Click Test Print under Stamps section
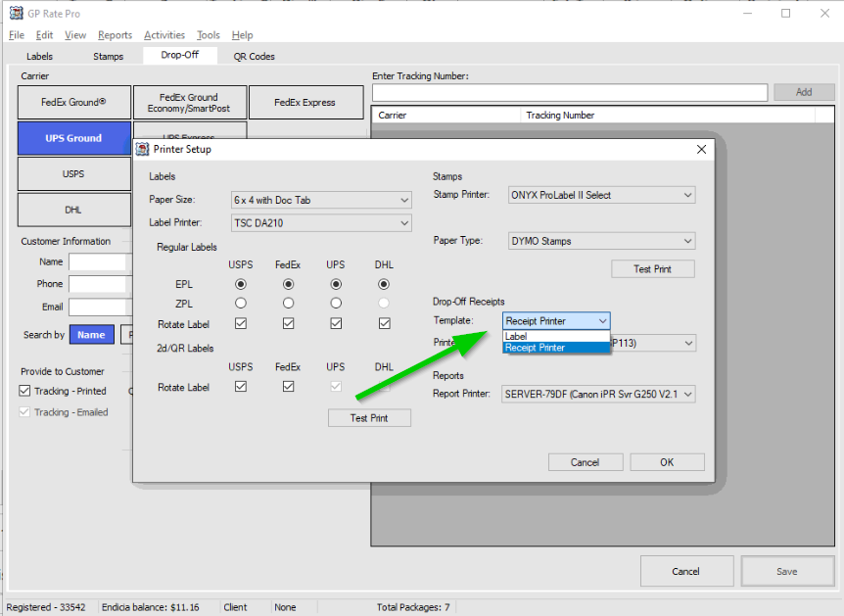This screenshot has width=844, height=616. coord(652,268)
